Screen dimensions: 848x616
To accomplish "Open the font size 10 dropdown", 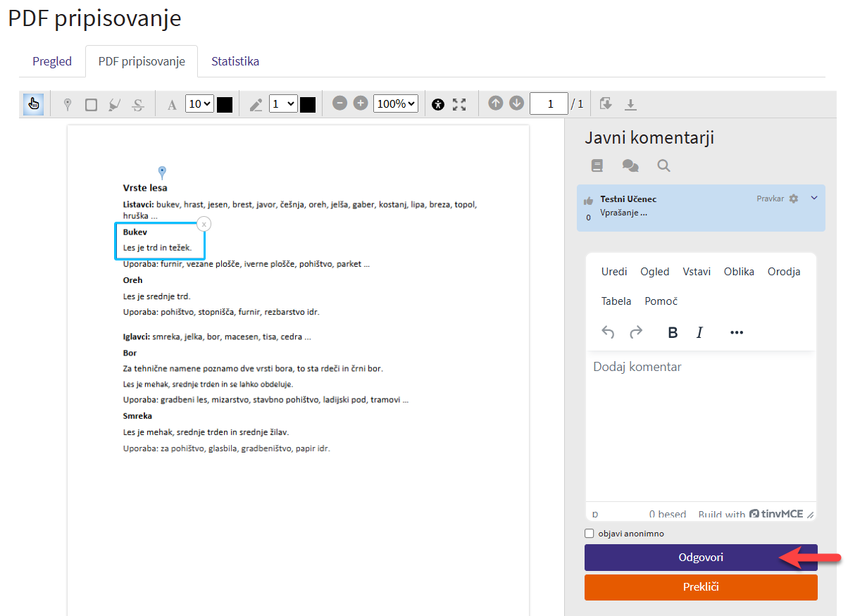I will pos(199,104).
